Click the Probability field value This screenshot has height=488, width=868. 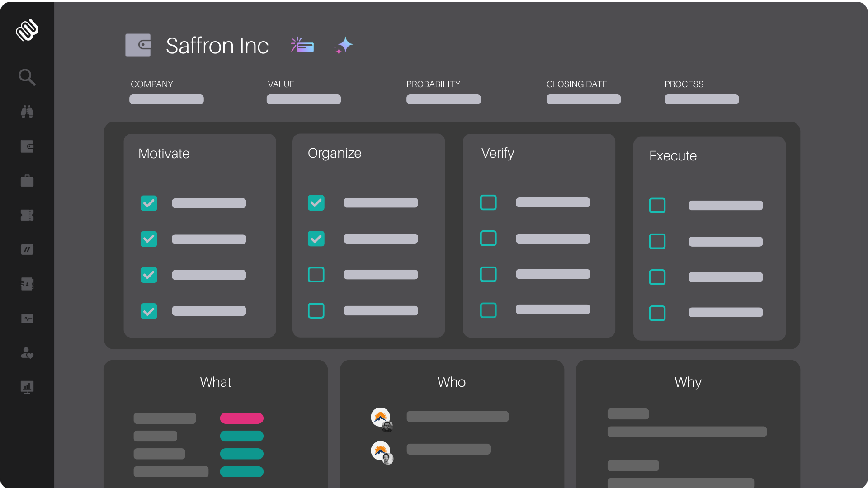(x=443, y=99)
